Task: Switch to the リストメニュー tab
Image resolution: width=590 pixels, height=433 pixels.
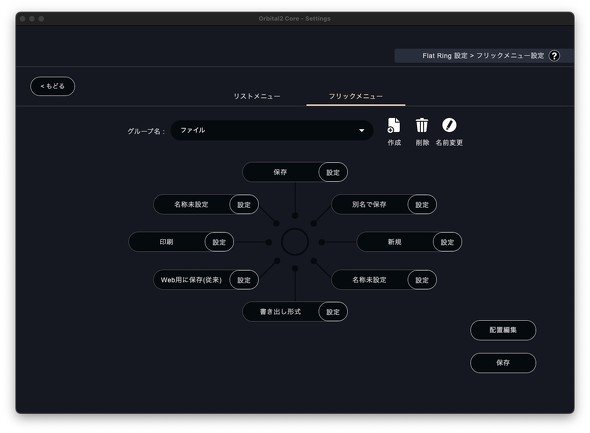Action: [x=257, y=96]
